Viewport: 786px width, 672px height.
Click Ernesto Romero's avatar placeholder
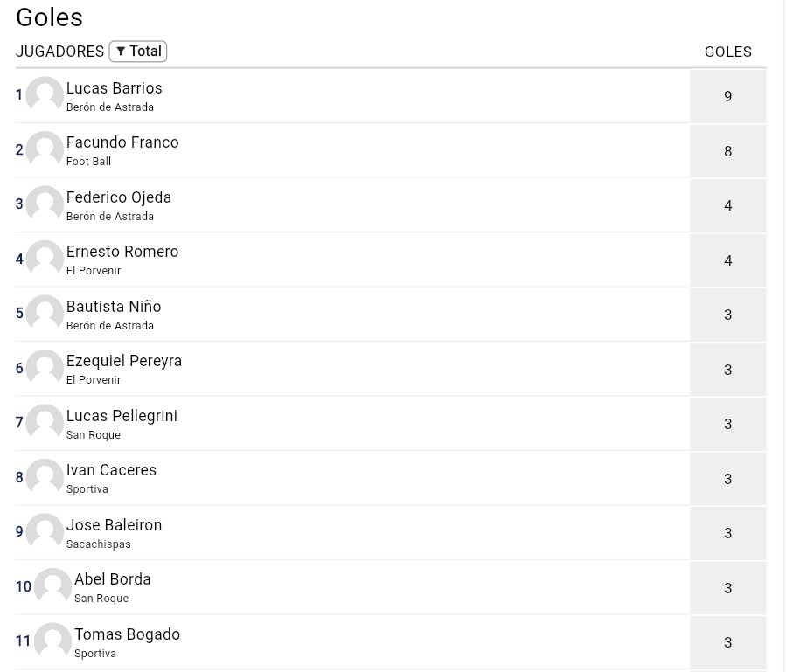(45, 259)
